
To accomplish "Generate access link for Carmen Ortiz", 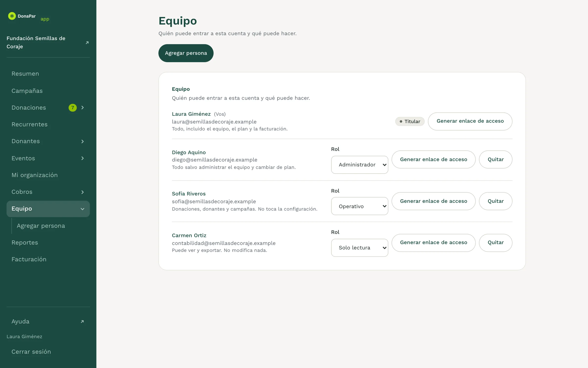I will click(433, 243).
